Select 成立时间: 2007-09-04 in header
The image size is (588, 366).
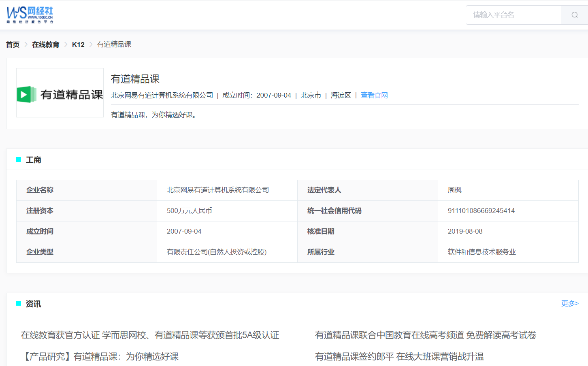tap(257, 95)
